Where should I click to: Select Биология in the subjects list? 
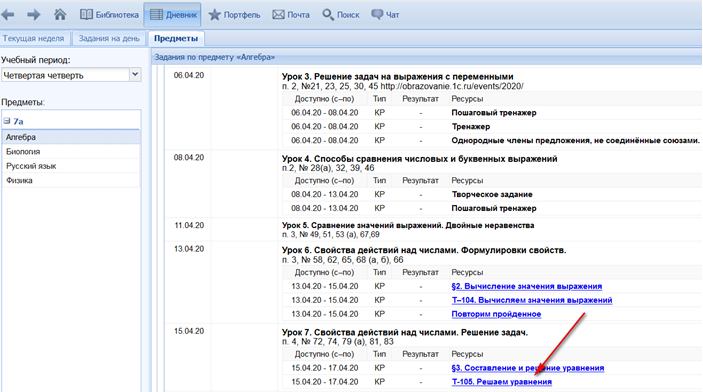(71, 152)
